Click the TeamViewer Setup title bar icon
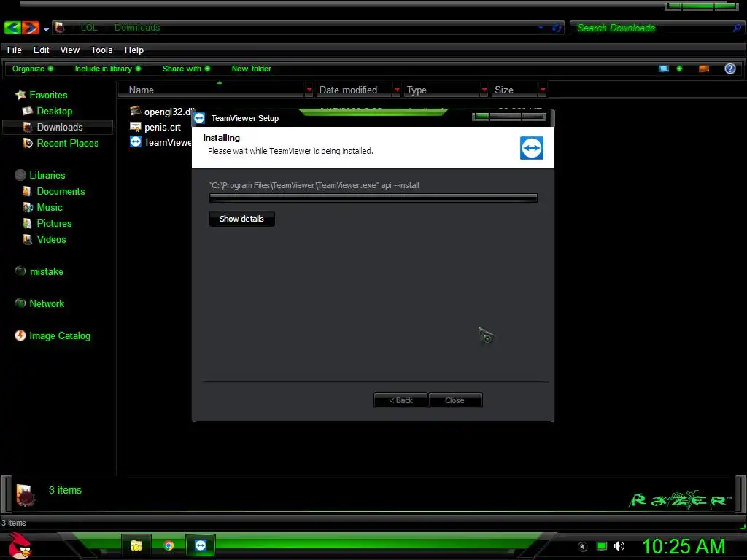 click(199, 118)
